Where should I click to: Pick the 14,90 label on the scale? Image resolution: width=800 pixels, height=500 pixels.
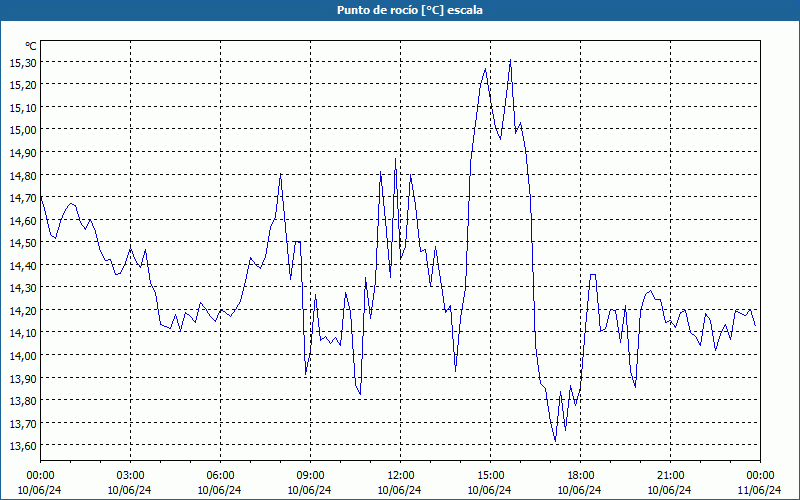(22, 152)
